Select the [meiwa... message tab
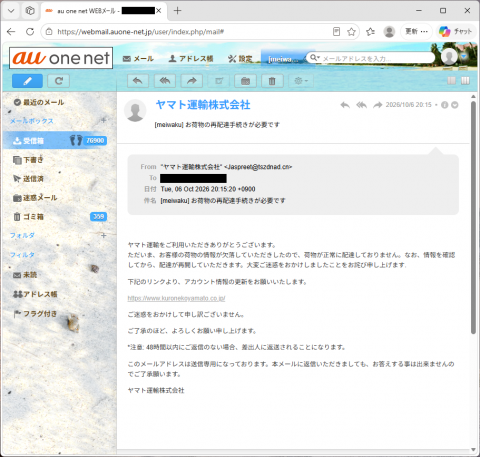 (x=283, y=59)
